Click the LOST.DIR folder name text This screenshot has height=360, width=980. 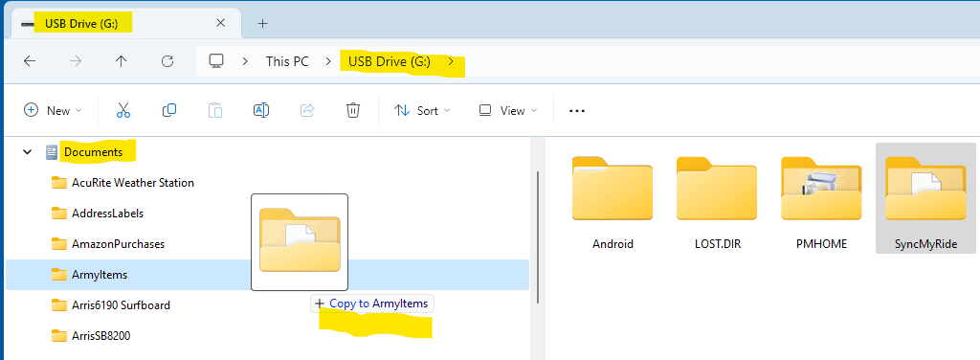pos(717,244)
